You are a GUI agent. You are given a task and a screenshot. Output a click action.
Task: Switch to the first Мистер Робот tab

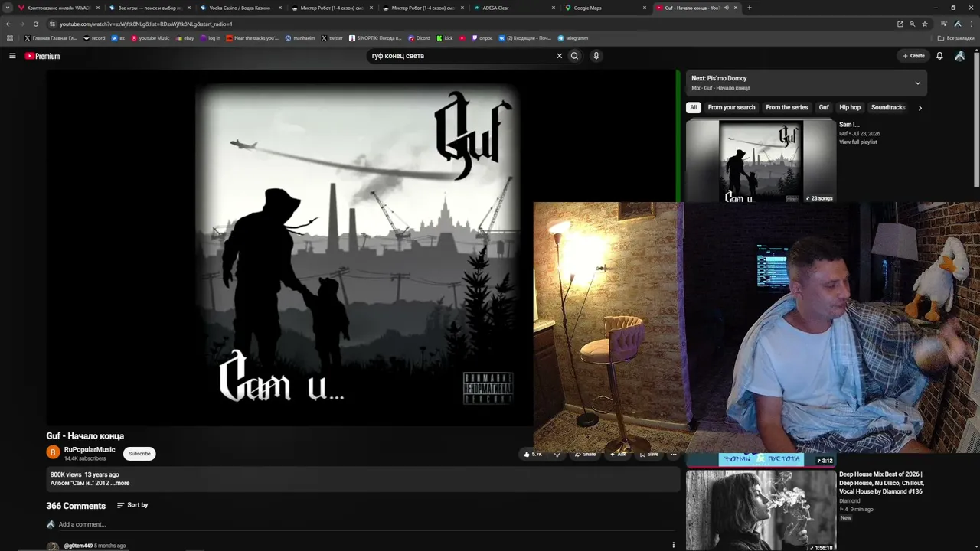pos(332,8)
